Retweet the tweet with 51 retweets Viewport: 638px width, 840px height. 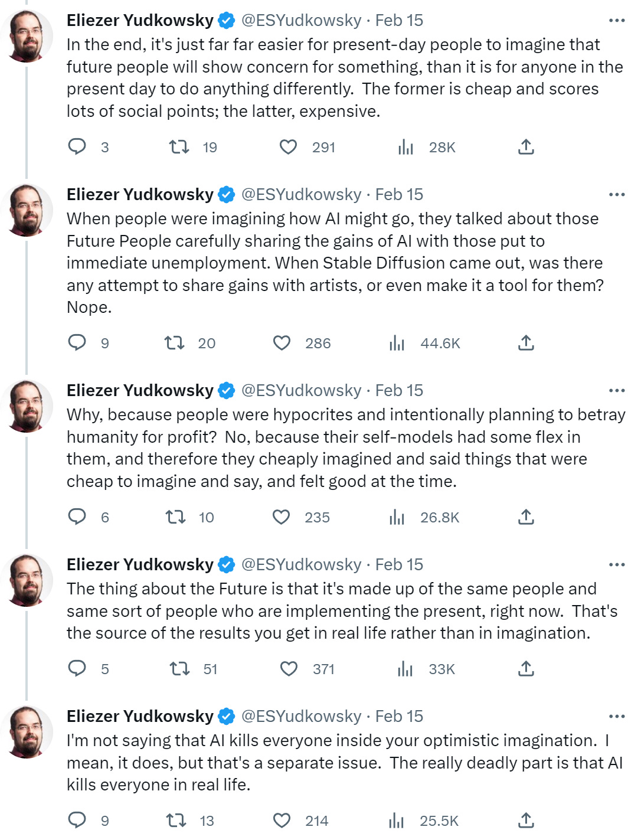tap(179, 669)
